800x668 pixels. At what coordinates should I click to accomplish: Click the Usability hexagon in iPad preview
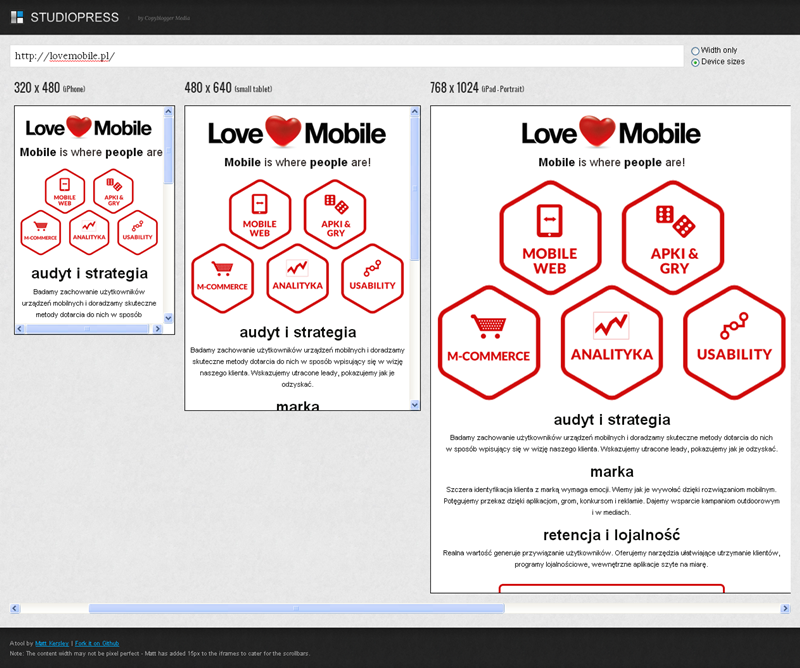click(x=734, y=340)
